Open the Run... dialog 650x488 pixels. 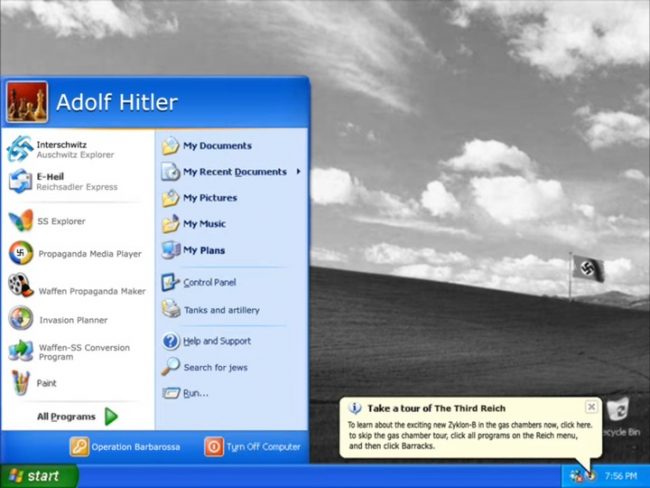click(x=186, y=393)
